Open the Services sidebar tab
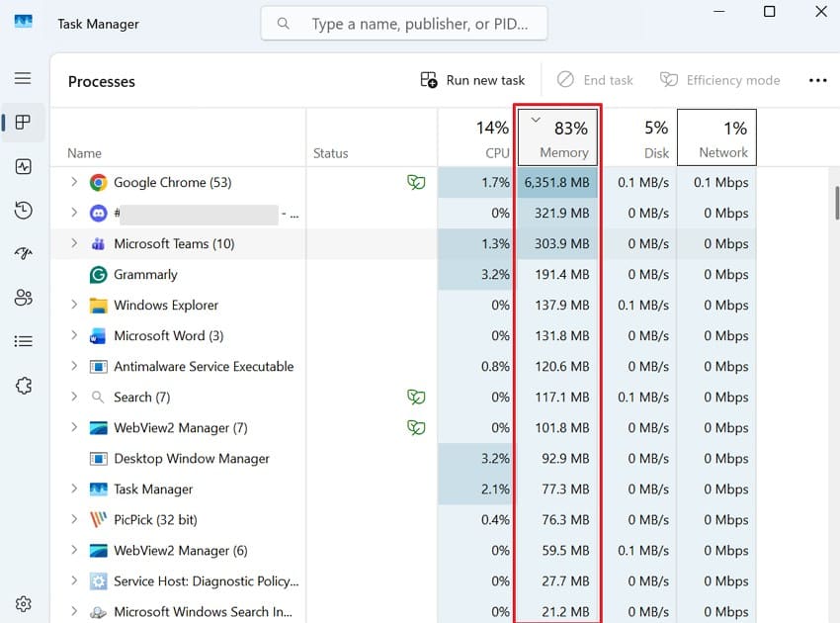This screenshot has height=623, width=840. 23,385
